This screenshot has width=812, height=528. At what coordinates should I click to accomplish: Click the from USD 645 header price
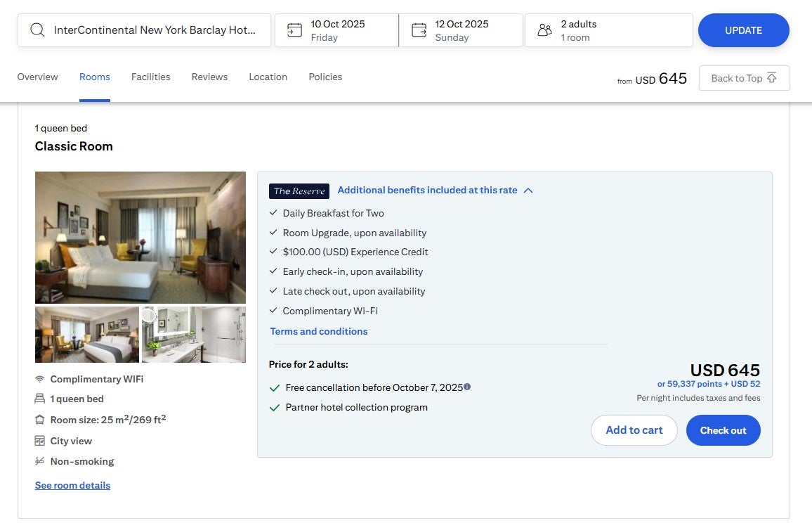point(652,79)
